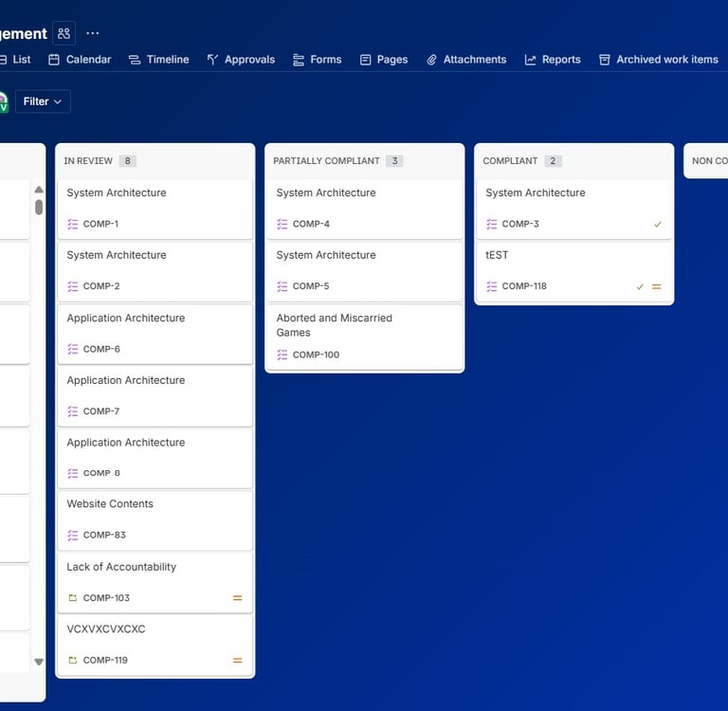Click the user avatar next to Filter
The height and width of the screenshot is (711, 728).
3,101
